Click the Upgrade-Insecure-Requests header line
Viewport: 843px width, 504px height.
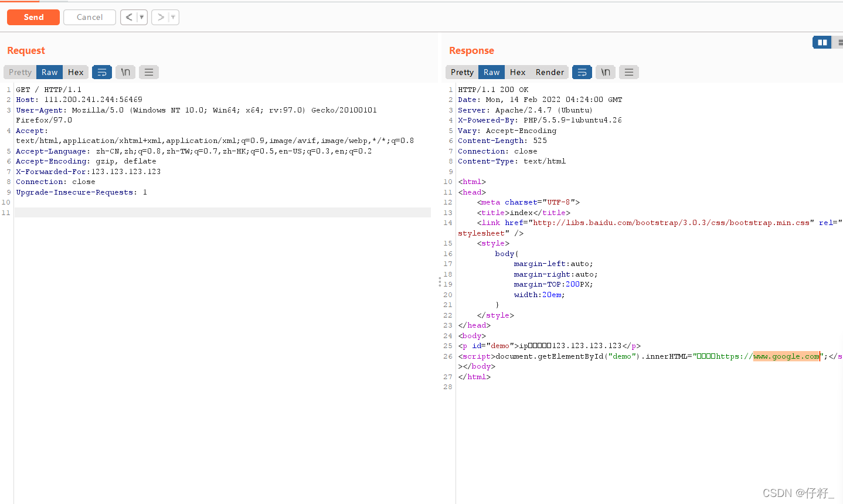81,192
